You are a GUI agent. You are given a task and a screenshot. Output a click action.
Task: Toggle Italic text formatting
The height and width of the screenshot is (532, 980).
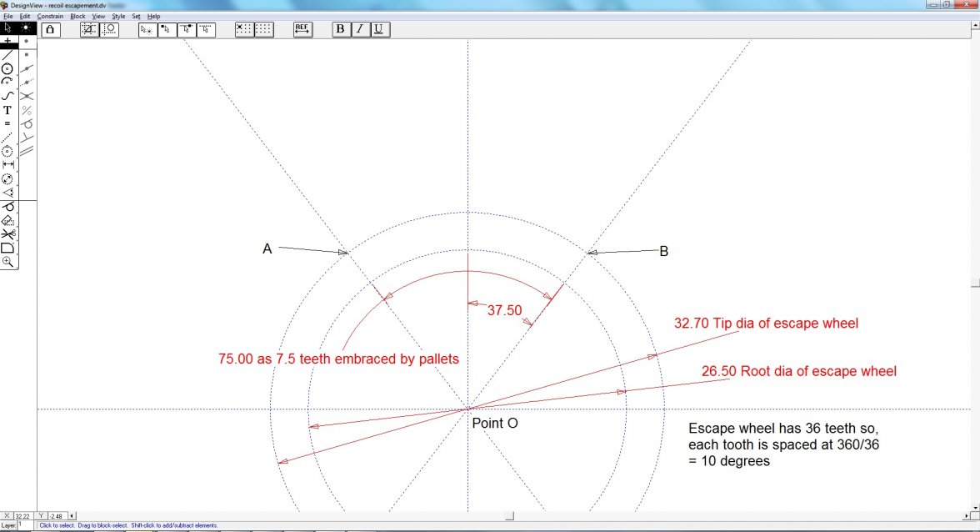359,29
